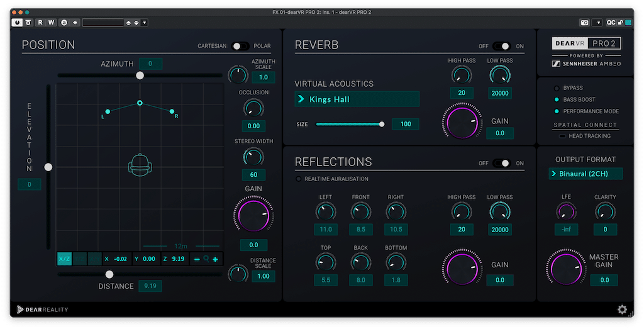644x329 pixels.
Task: Click the LFE knob
Action: click(566, 212)
